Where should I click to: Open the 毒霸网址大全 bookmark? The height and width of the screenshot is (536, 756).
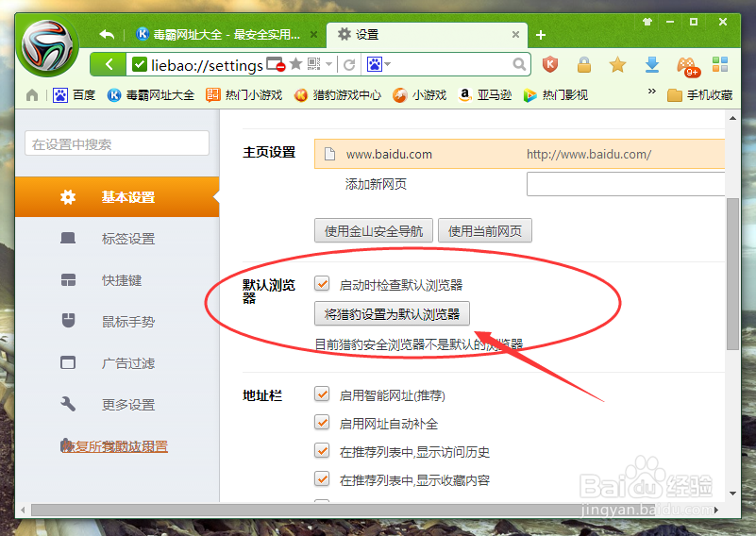pyautogui.click(x=151, y=95)
